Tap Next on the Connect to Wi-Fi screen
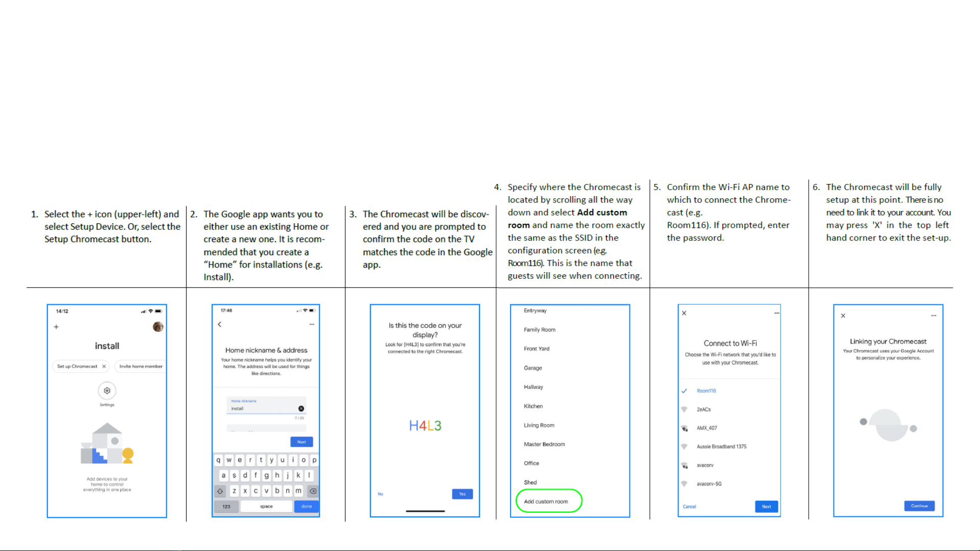Screen dimensions: 980x551 coord(766,507)
